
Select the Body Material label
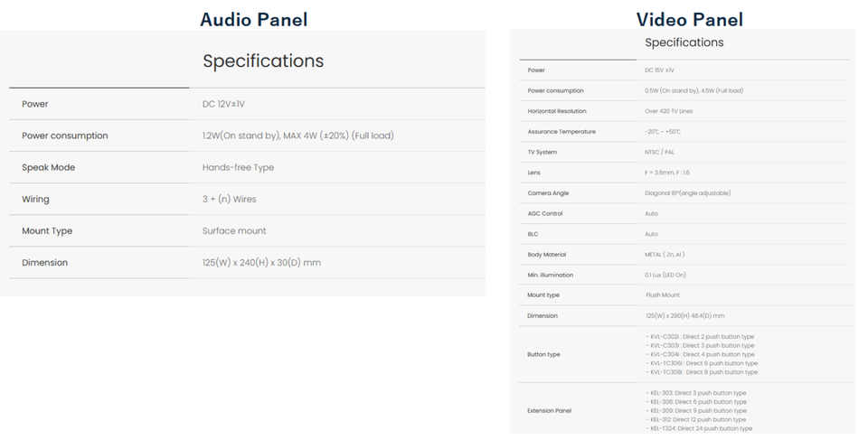click(x=546, y=255)
